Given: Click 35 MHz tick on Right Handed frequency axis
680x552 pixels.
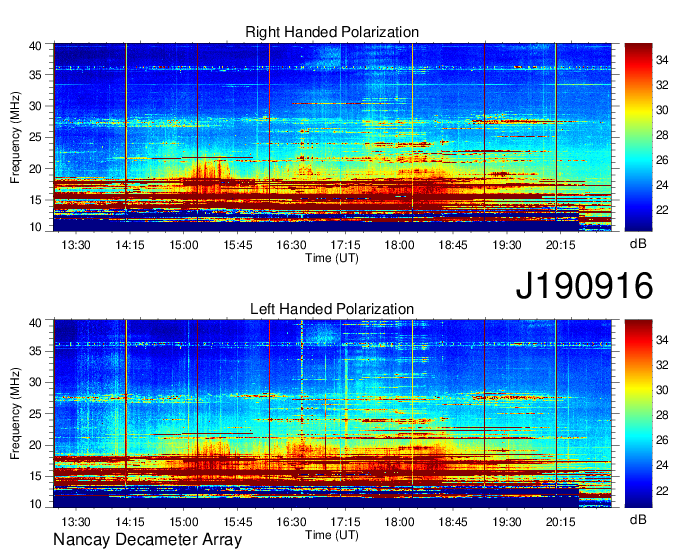Looking at the screenshot, I should [35, 75].
